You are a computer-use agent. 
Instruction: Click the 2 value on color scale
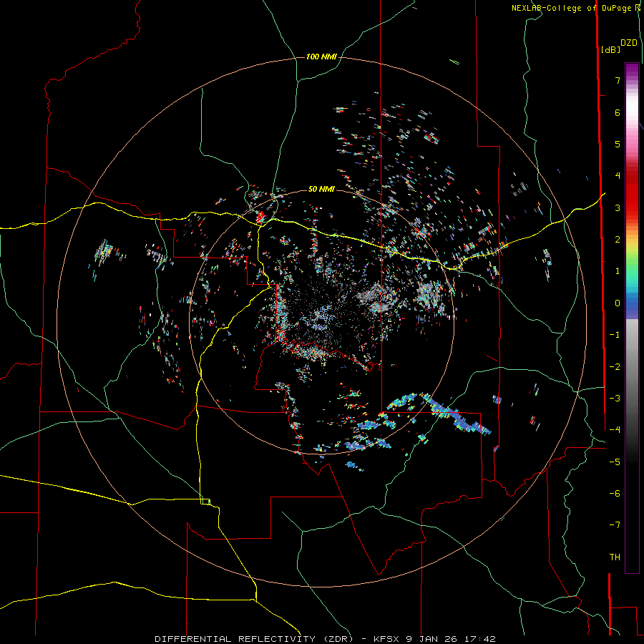tap(618, 240)
